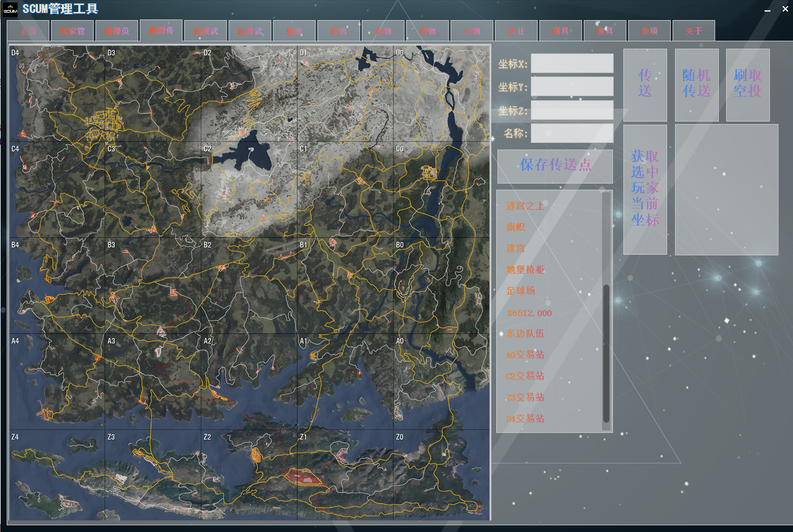Open the 主页 home tab
793x532 pixels.
coord(28,31)
